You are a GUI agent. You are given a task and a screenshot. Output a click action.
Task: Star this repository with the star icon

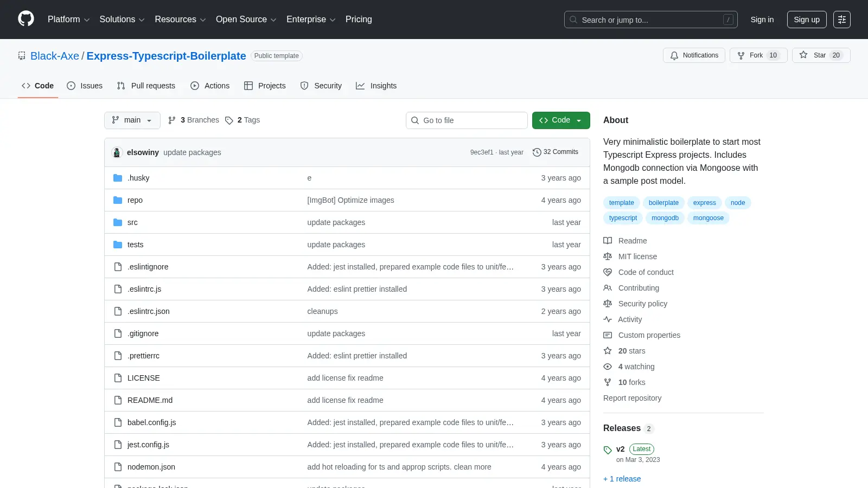(x=803, y=55)
